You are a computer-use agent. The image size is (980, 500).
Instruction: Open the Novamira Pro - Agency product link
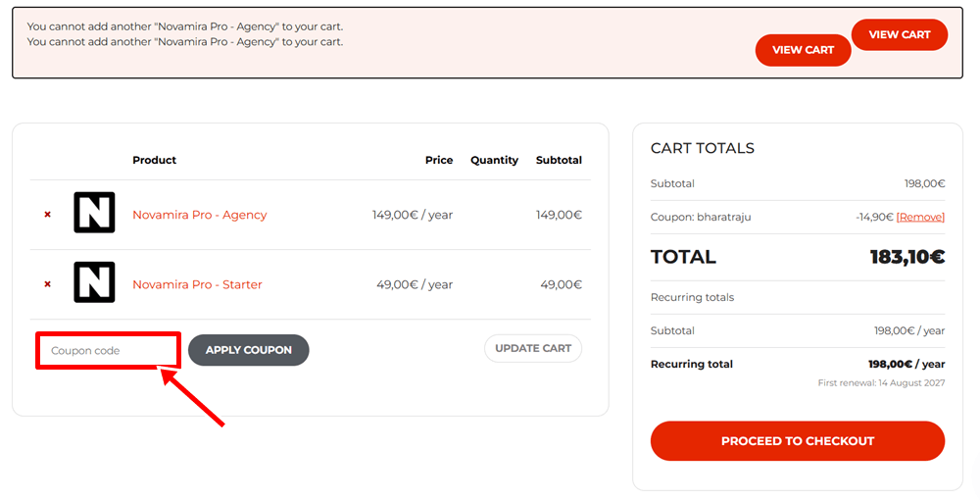click(199, 215)
